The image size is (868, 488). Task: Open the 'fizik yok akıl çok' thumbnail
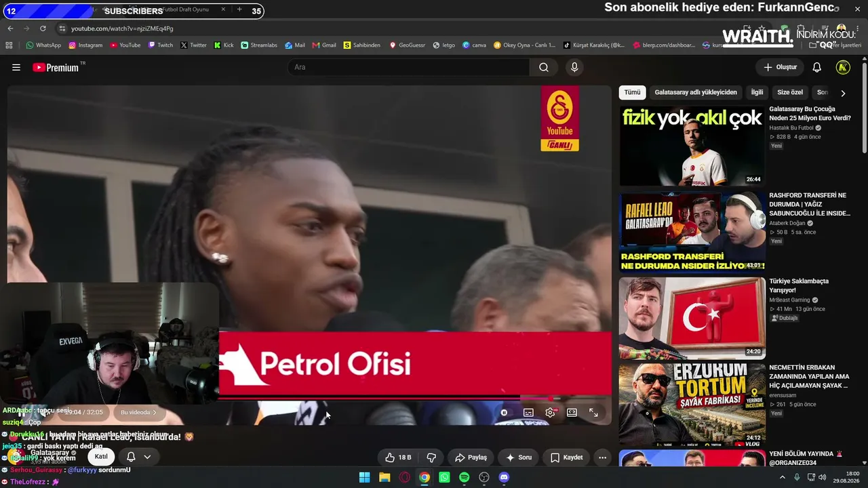click(692, 145)
